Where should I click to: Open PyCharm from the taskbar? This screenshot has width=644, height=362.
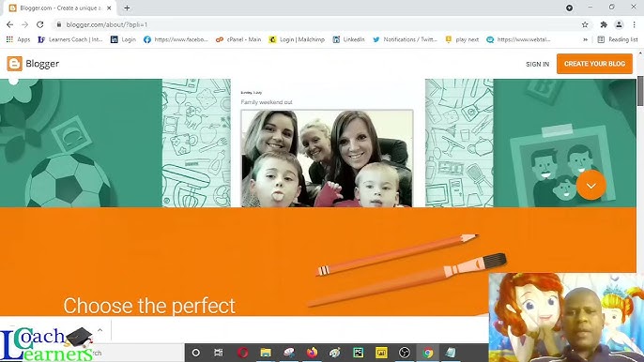(x=359, y=353)
